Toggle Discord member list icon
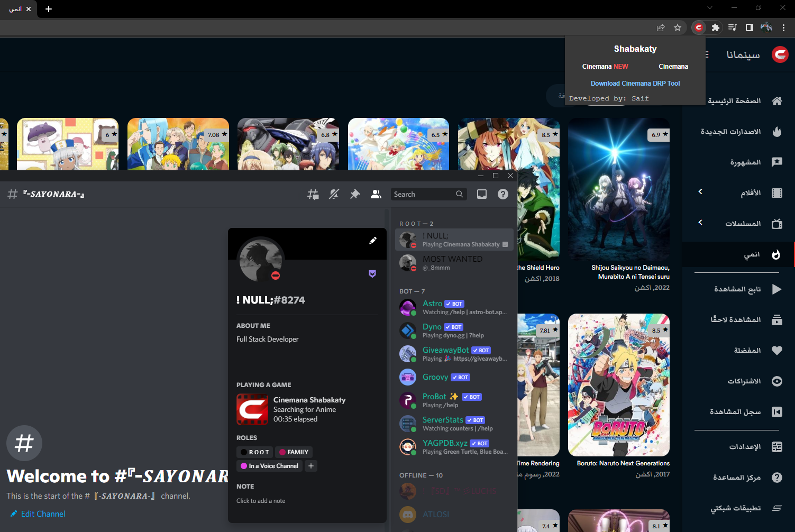Image resolution: width=795 pixels, height=532 pixels. point(376,195)
